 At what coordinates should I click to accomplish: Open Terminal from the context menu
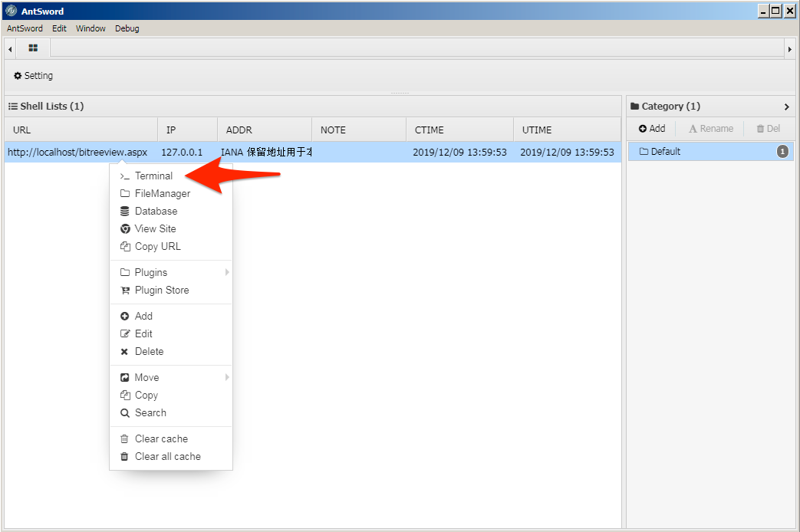click(170, 176)
